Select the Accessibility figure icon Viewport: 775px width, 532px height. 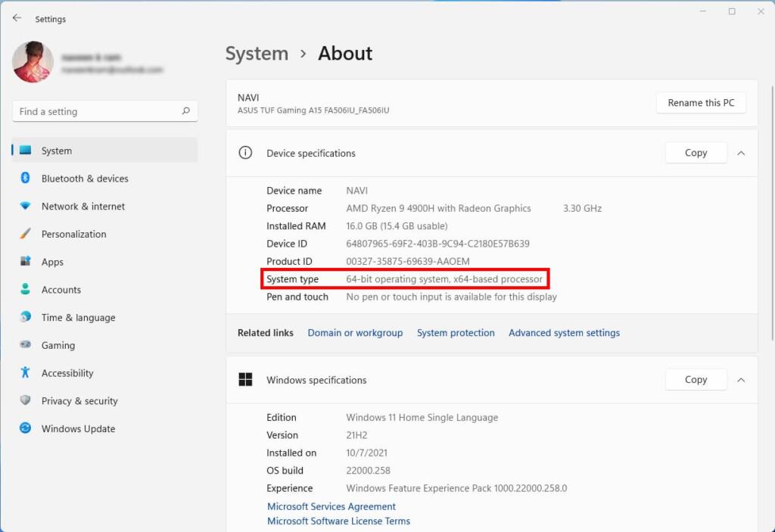[25, 372]
